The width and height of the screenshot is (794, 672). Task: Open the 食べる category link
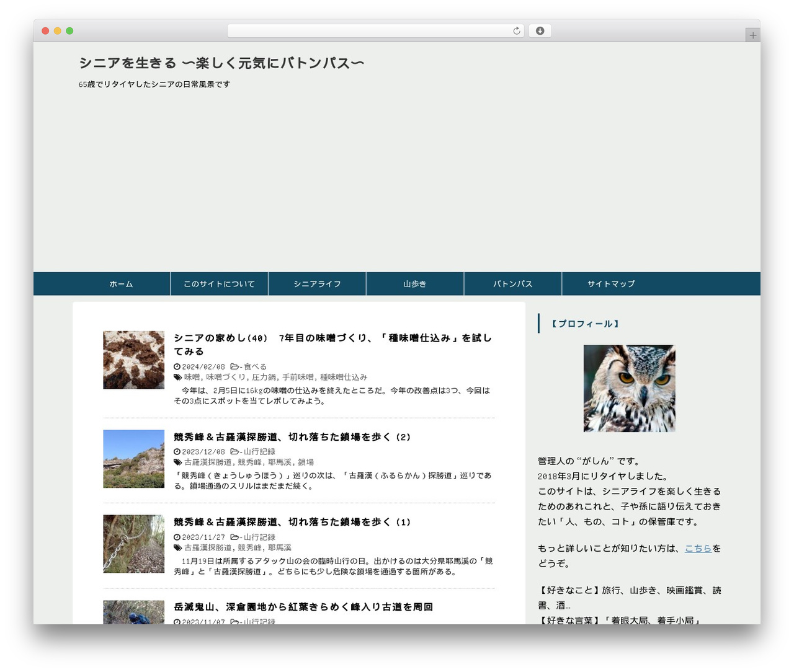255,367
